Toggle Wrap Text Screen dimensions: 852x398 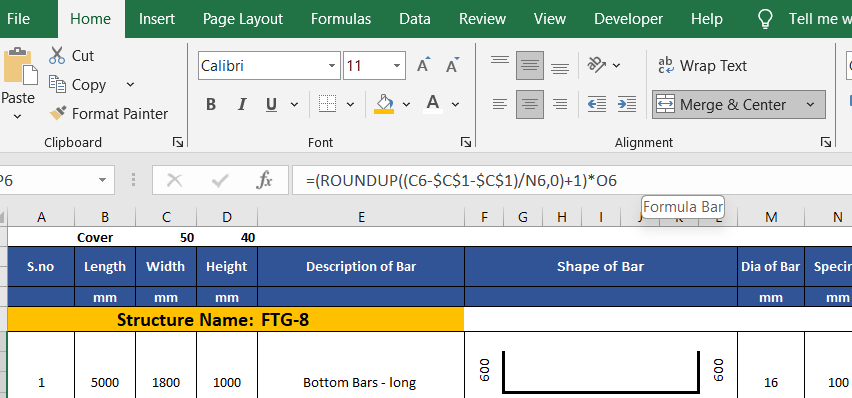pos(703,66)
